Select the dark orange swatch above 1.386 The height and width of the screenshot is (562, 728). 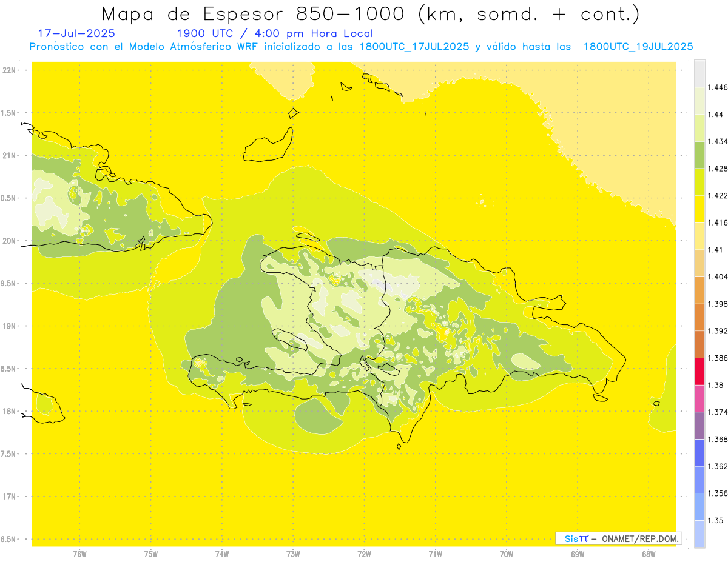[699, 344]
